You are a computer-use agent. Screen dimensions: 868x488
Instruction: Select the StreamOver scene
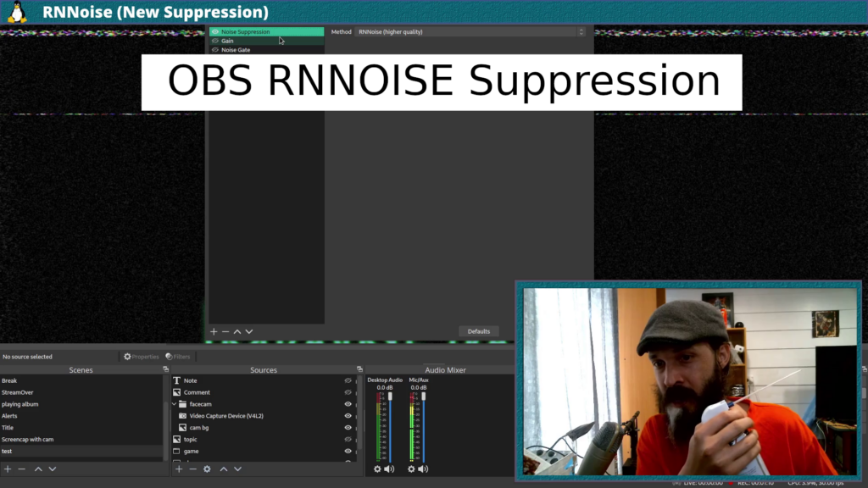point(82,392)
